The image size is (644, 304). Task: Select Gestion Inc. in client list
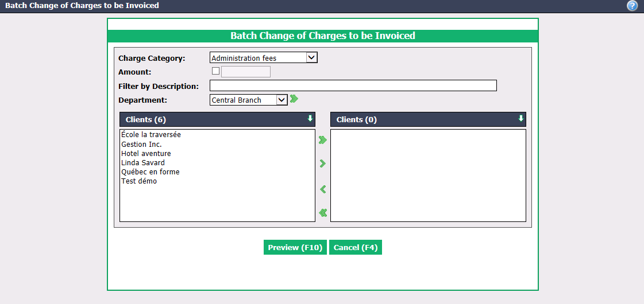pos(142,144)
